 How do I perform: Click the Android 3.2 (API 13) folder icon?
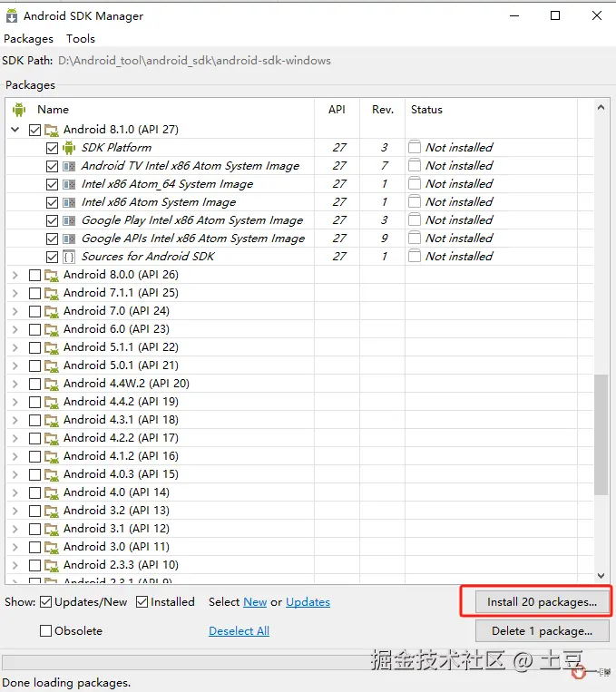point(52,511)
